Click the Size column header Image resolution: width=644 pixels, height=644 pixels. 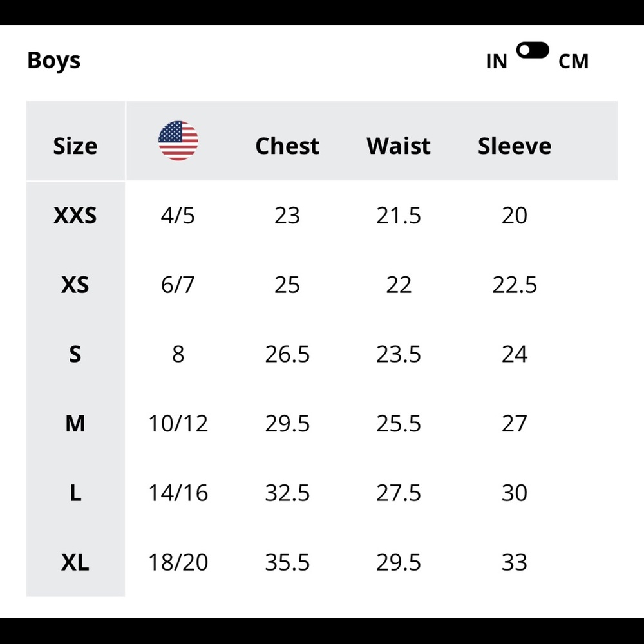click(x=75, y=146)
